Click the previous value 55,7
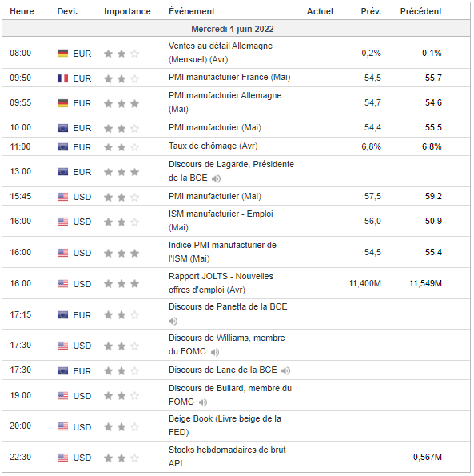This screenshot has width=474, height=476. pos(433,78)
